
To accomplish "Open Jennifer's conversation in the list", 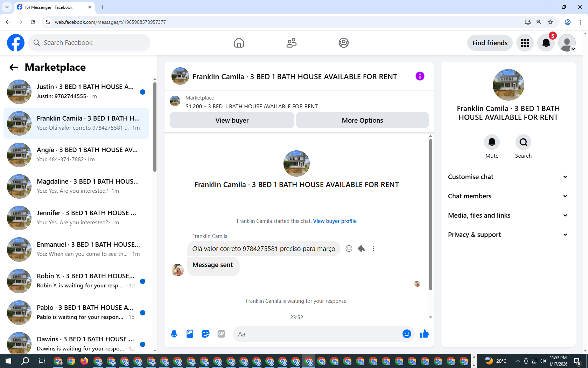I will click(x=76, y=218).
